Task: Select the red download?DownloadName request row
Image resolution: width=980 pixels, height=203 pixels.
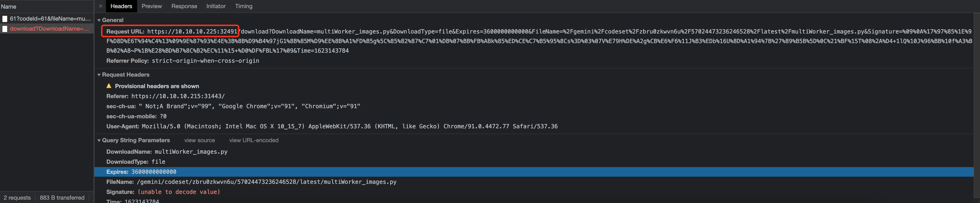Action: point(47,29)
